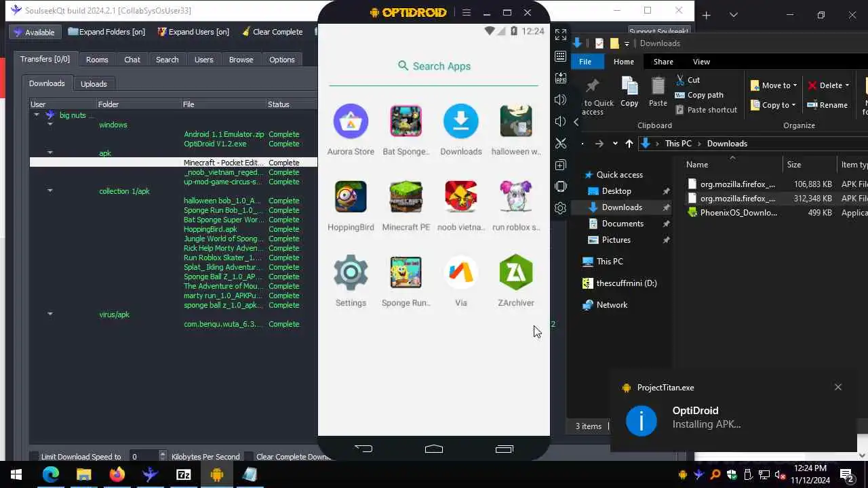The height and width of the screenshot is (488, 868).
Task: Click Clear Complete button in Soulseek
Action: [271, 32]
